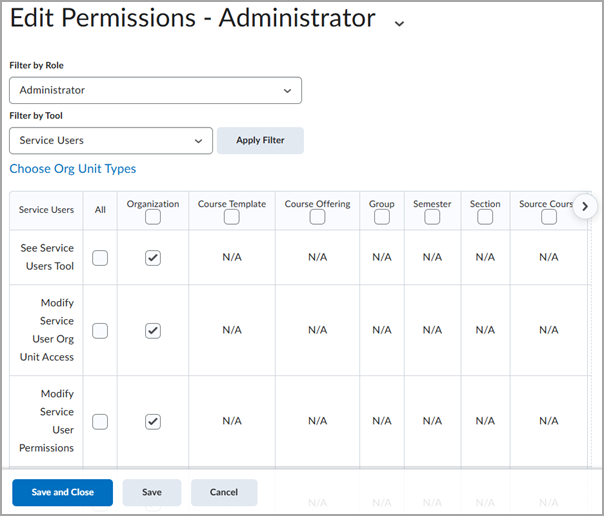604x516 pixels.
Task: Uncheck Organization for See Service Users Tool
Action: tap(153, 258)
